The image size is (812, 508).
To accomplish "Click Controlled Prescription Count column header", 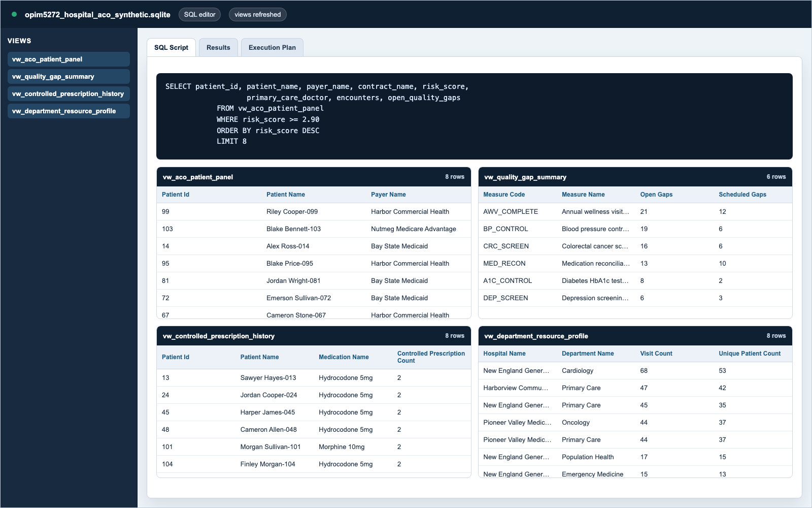I will tap(431, 357).
